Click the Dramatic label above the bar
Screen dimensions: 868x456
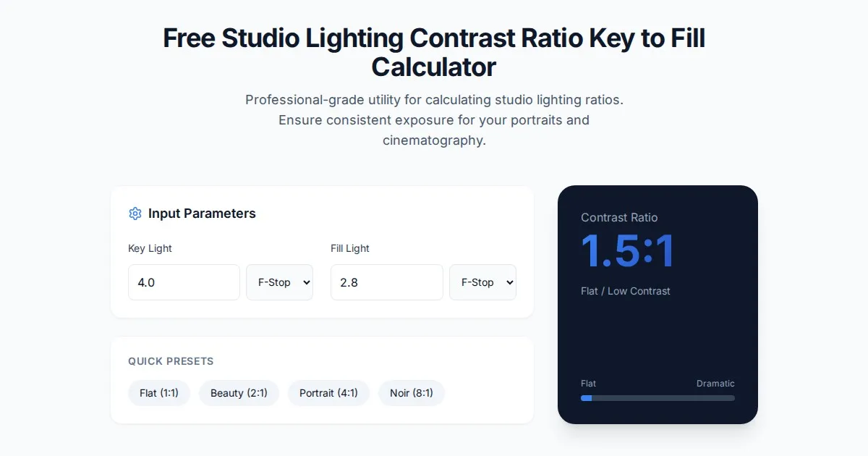tap(715, 384)
